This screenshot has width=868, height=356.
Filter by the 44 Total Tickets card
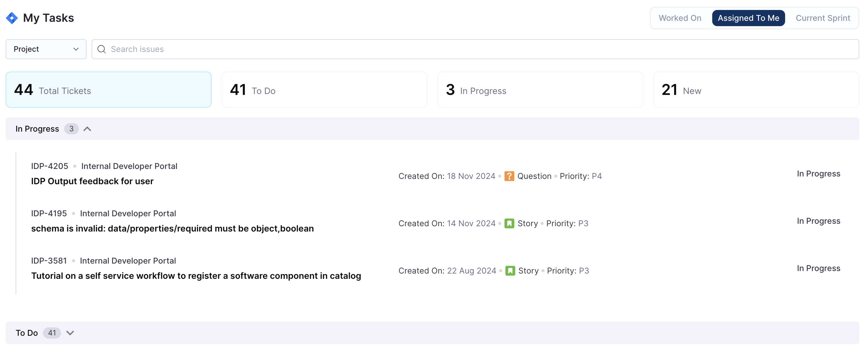108,90
